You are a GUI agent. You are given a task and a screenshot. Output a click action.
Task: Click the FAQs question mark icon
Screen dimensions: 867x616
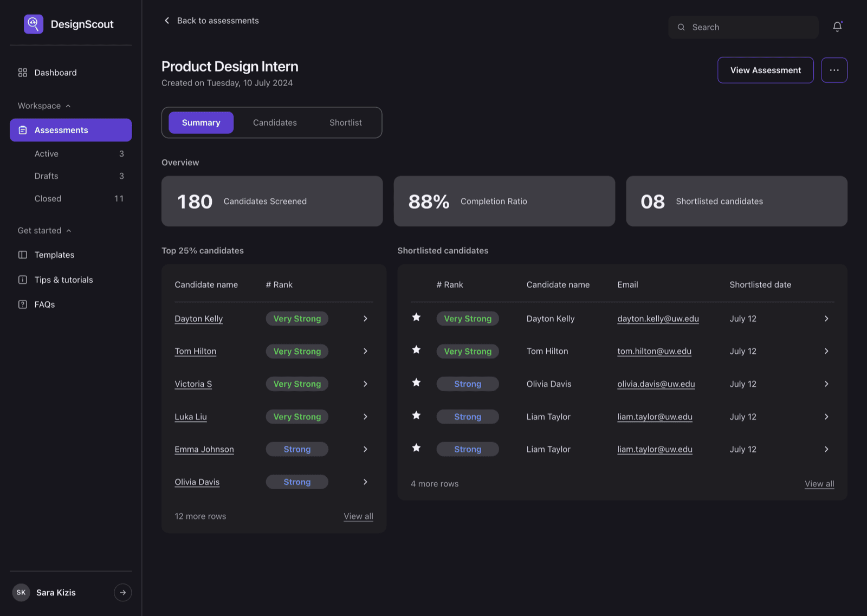pos(23,304)
